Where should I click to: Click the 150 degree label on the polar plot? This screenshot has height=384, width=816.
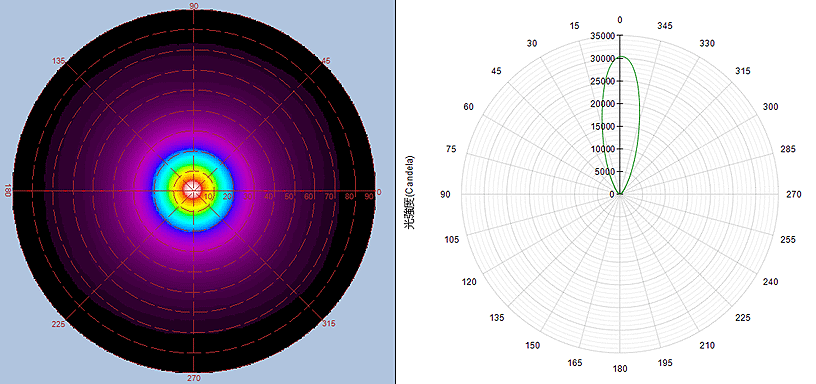[x=532, y=346]
